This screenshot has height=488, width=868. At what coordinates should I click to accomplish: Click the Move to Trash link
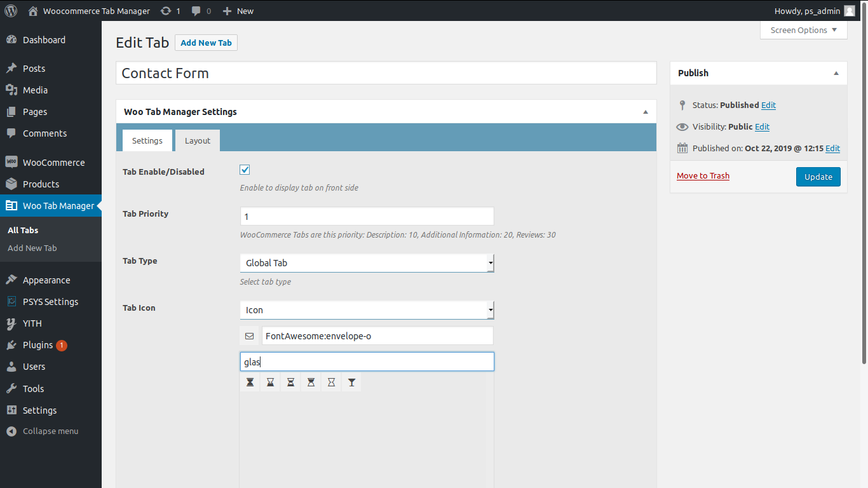(x=703, y=176)
